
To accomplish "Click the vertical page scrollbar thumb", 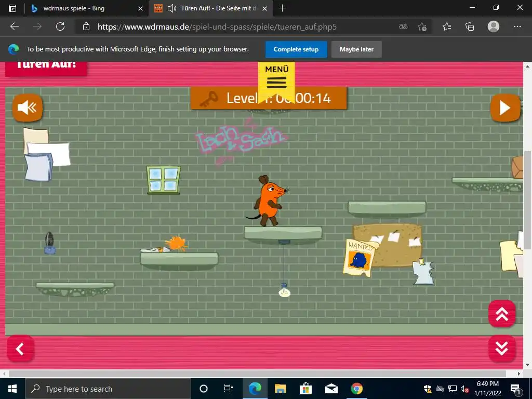I will point(527,200).
